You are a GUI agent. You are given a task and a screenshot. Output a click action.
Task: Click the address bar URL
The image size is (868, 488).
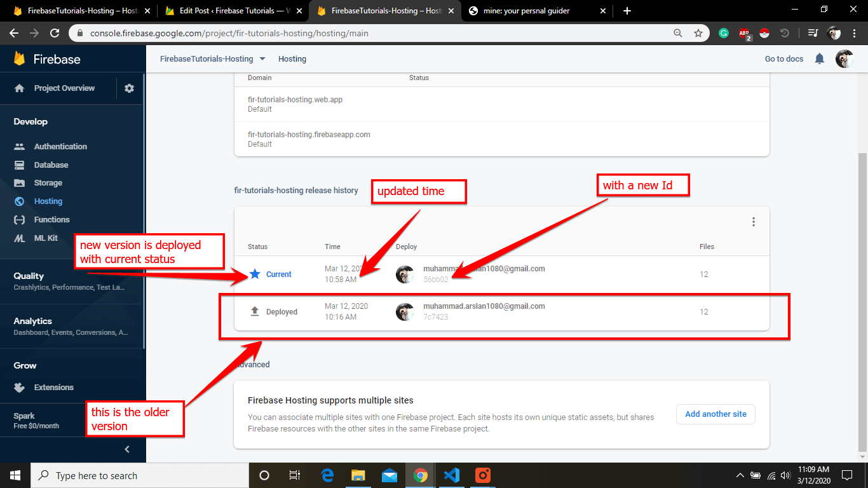tap(229, 33)
